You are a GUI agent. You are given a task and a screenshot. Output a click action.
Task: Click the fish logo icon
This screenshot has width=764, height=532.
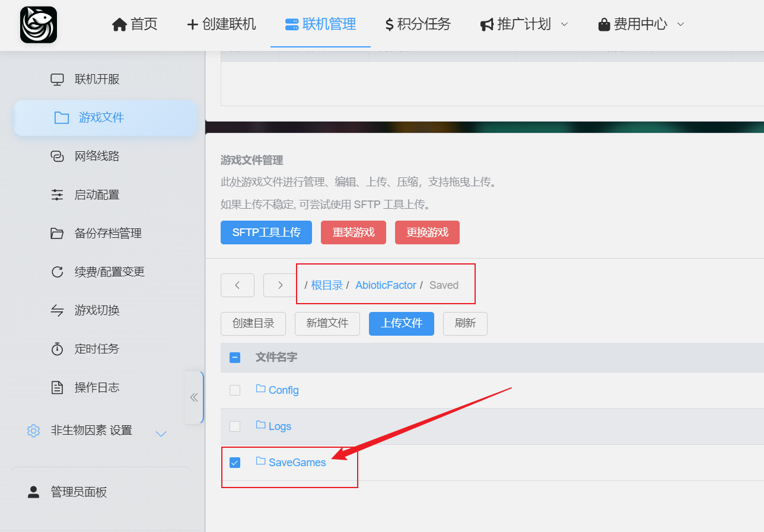[39, 24]
